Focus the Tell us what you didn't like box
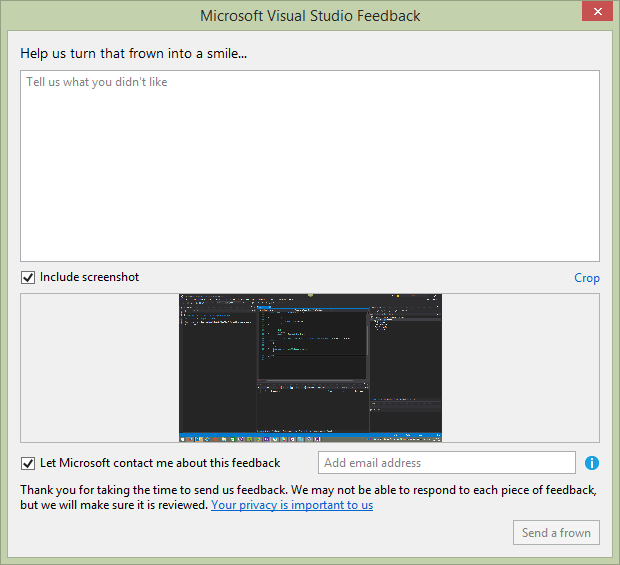Screen dimensions: 620x565 (x=310, y=166)
